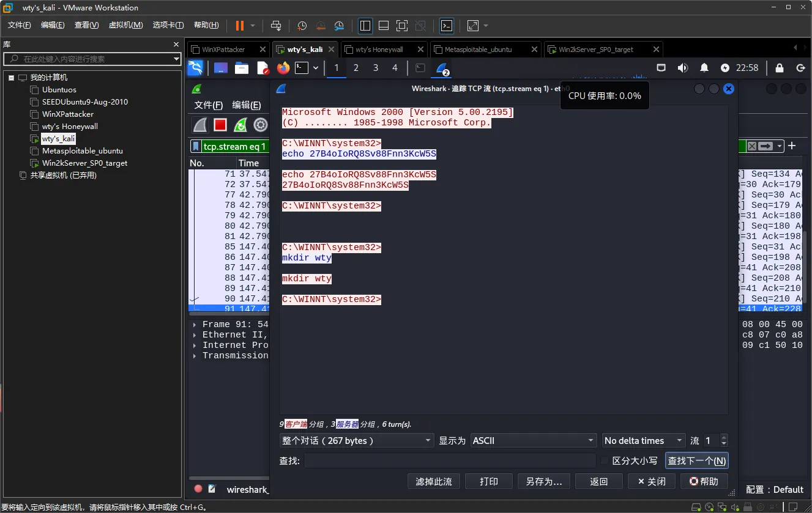Launch Firefox from the Kali panel

283,68
